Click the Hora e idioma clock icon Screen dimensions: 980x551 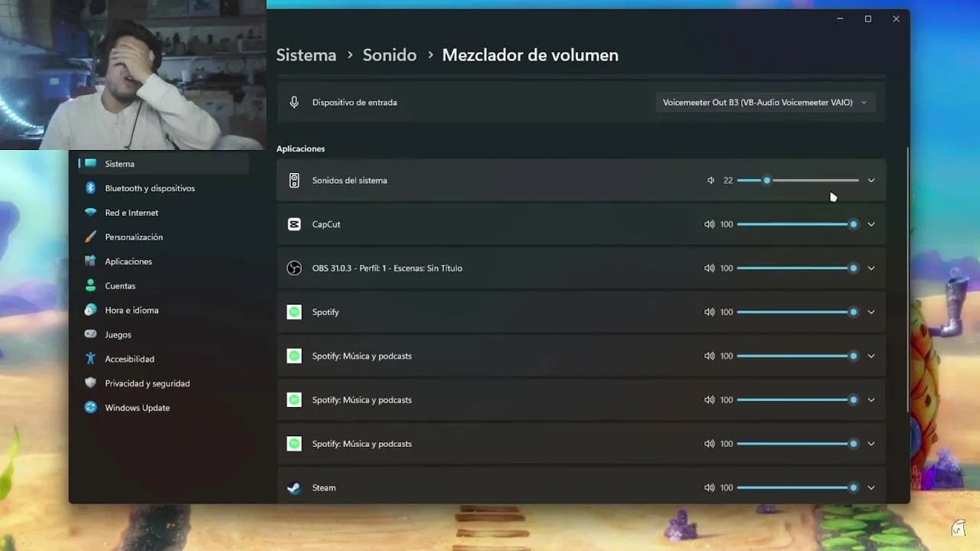click(90, 310)
